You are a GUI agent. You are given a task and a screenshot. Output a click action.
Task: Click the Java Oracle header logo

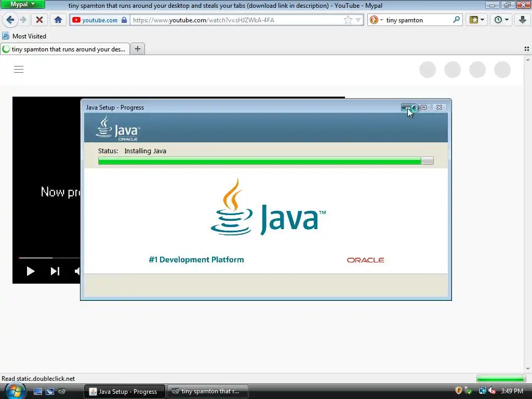pyautogui.click(x=118, y=128)
